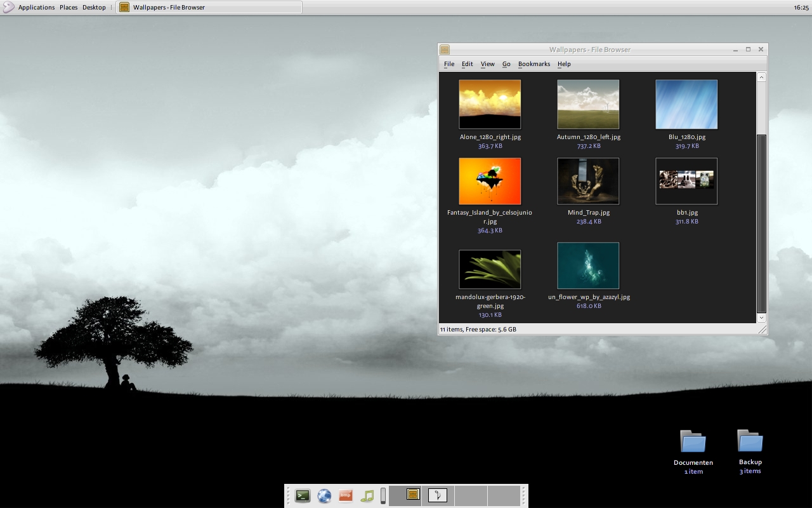Screen dimensions: 812x508
Task: Click the Fantasy_Island_by_celsojunior.jpg file name
Action: (x=490, y=217)
